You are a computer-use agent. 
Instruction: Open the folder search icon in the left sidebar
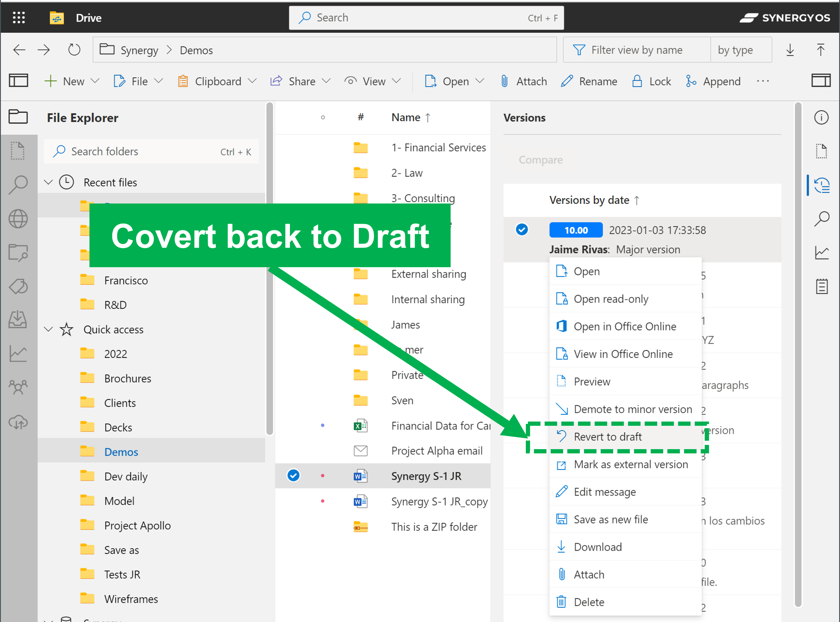(18, 253)
